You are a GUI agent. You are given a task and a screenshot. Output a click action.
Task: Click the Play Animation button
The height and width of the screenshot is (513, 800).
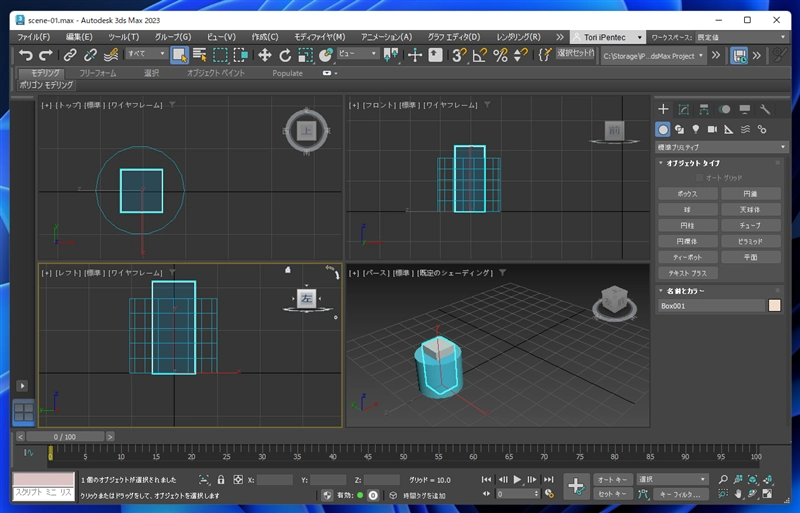[x=517, y=479]
